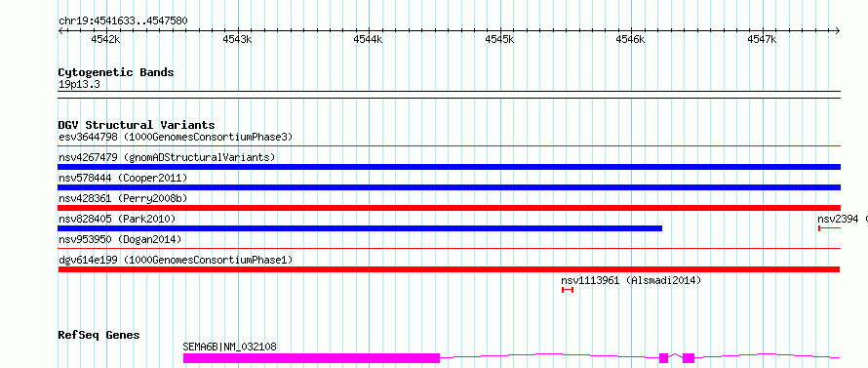The width and height of the screenshot is (868, 368).
Task: Open variant nsv828405 Park2010 label
Action: (x=117, y=219)
